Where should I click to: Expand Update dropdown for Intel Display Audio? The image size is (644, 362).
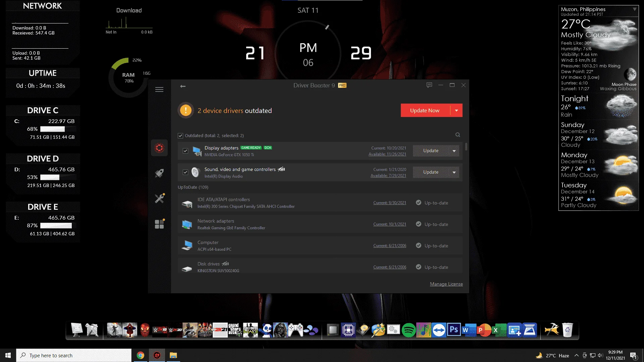point(454,172)
